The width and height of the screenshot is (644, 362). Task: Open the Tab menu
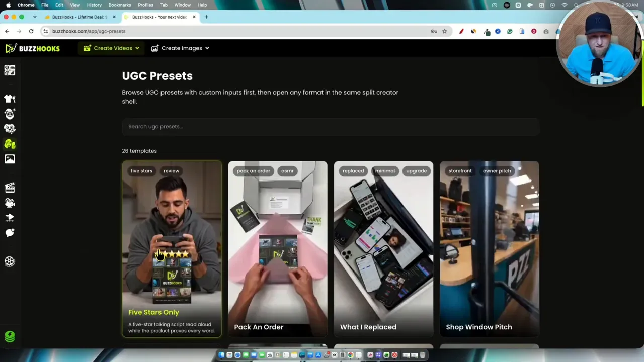164,5
